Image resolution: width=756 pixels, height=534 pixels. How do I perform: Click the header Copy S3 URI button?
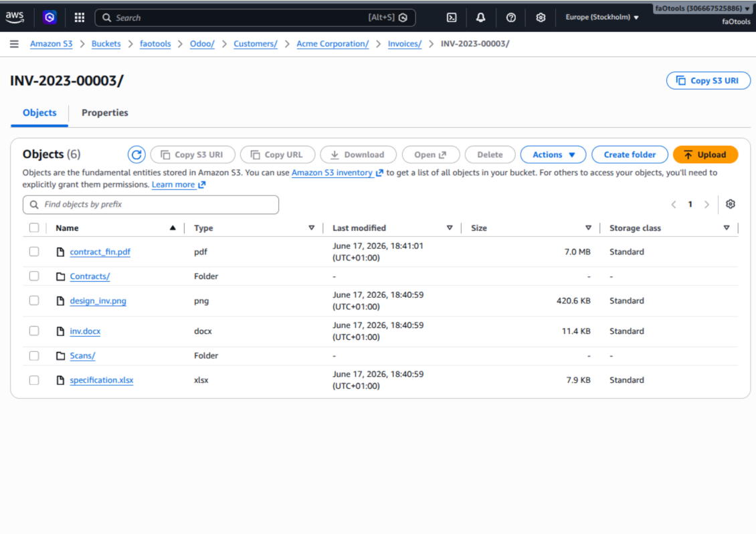click(x=708, y=80)
